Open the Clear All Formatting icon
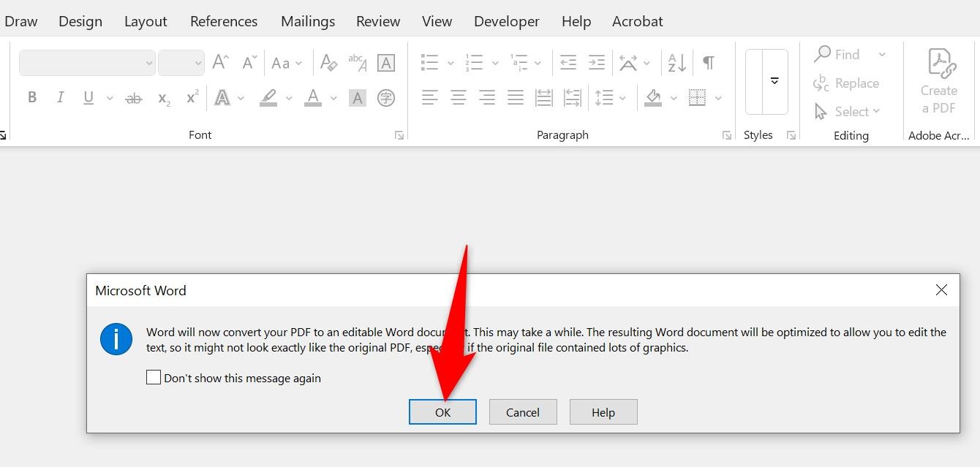The image size is (980, 467). tap(329, 62)
